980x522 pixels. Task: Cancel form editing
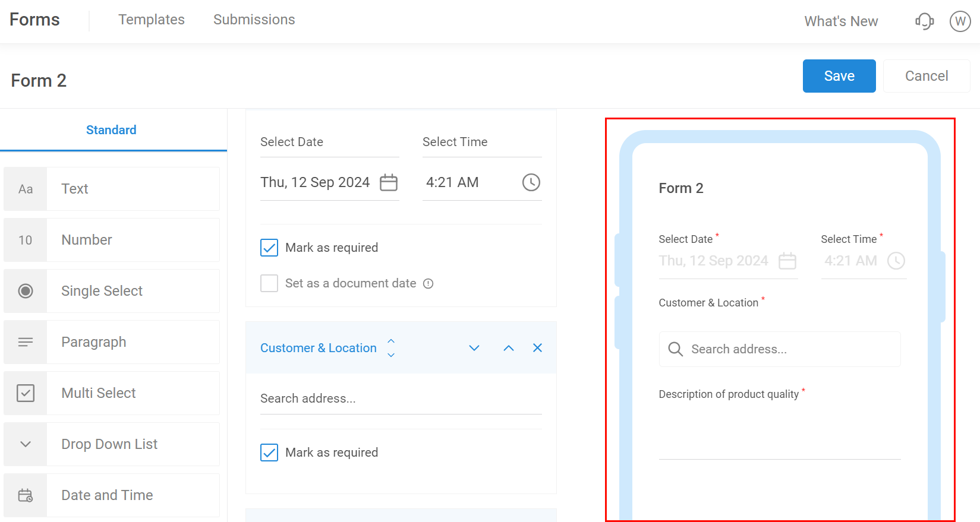[926, 76]
